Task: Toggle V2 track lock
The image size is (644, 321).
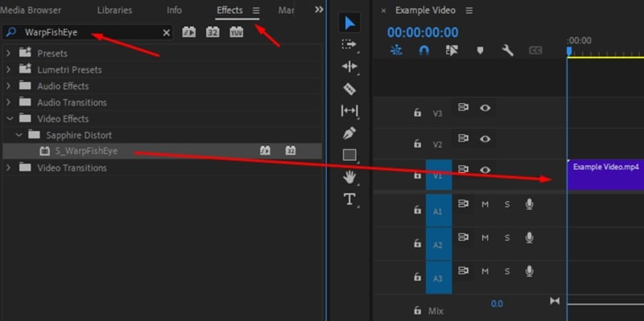Action: [x=417, y=143]
